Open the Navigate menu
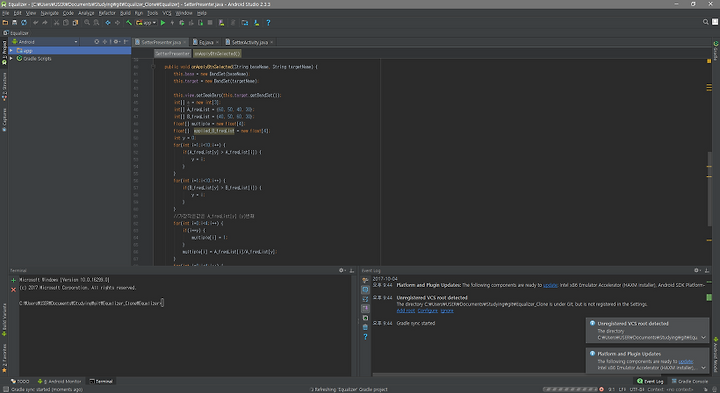This screenshot has height=393, width=720. (49, 13)
